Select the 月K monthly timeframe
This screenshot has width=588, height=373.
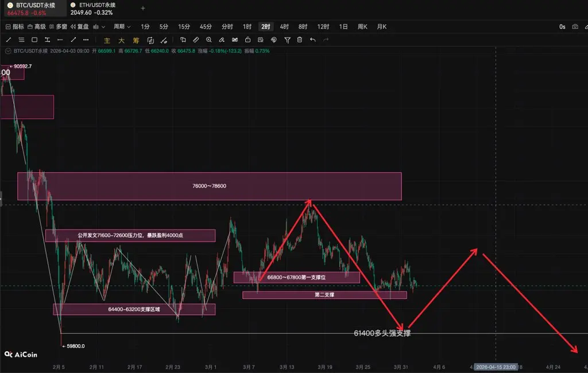pyautogui.click(x=382, y=26)
